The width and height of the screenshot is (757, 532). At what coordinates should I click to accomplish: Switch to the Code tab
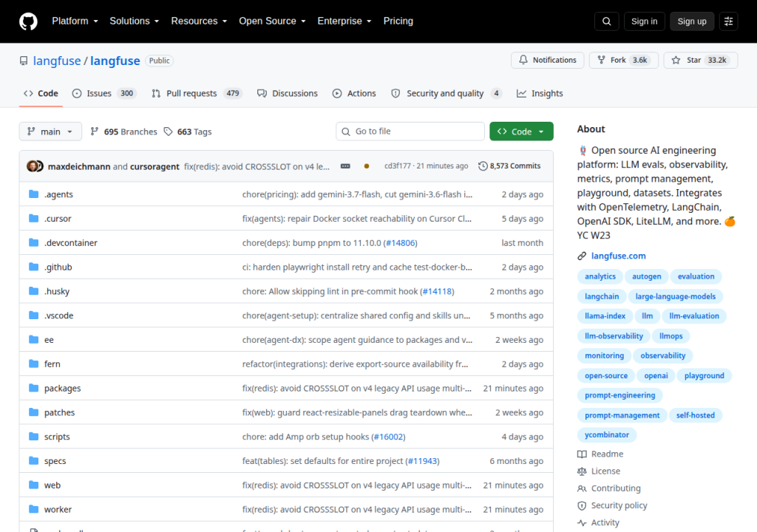41,93
